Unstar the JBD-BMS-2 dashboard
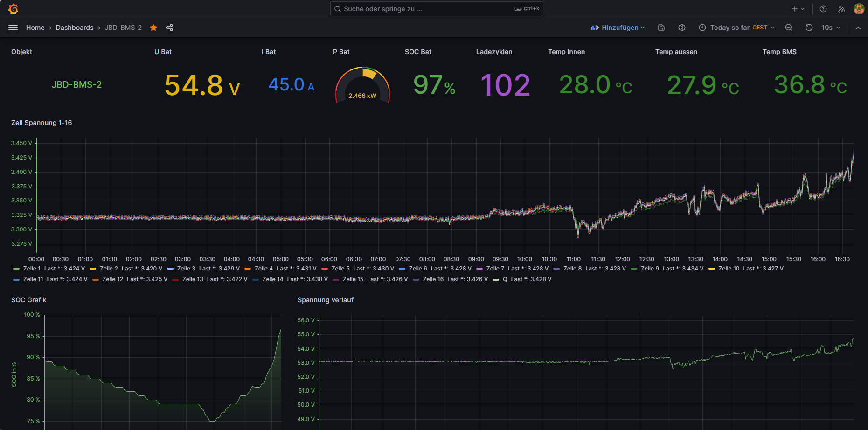This screenshot has width=868, height=430. coord(153,28)
